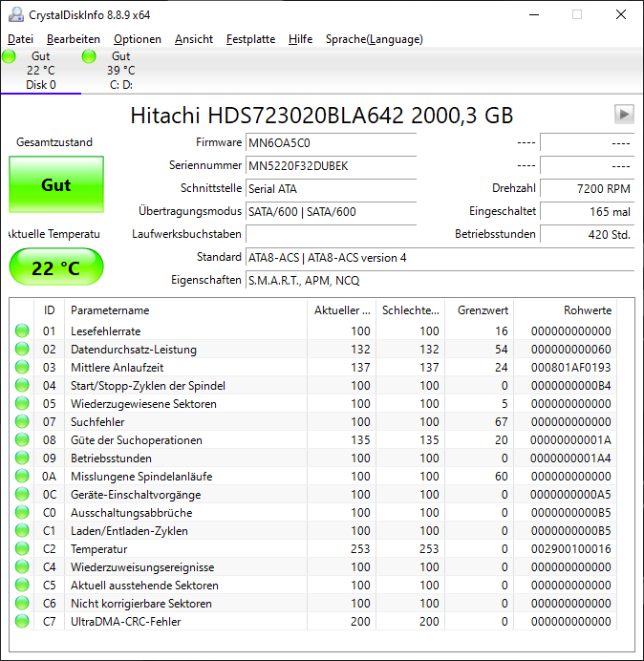
Task: Click status icon of Misslungene Spindelanläufe row
Action: click(22, 476)
